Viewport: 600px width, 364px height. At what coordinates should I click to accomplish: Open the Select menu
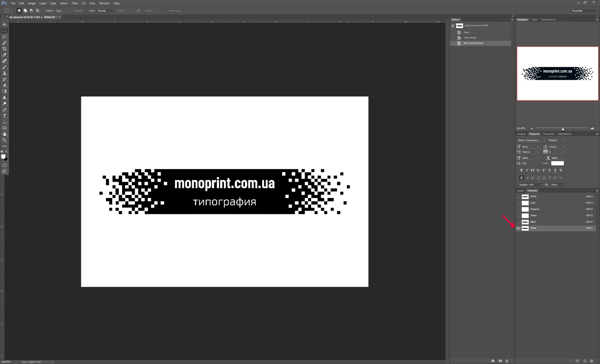pyautogui.click(x=64, y=3)
